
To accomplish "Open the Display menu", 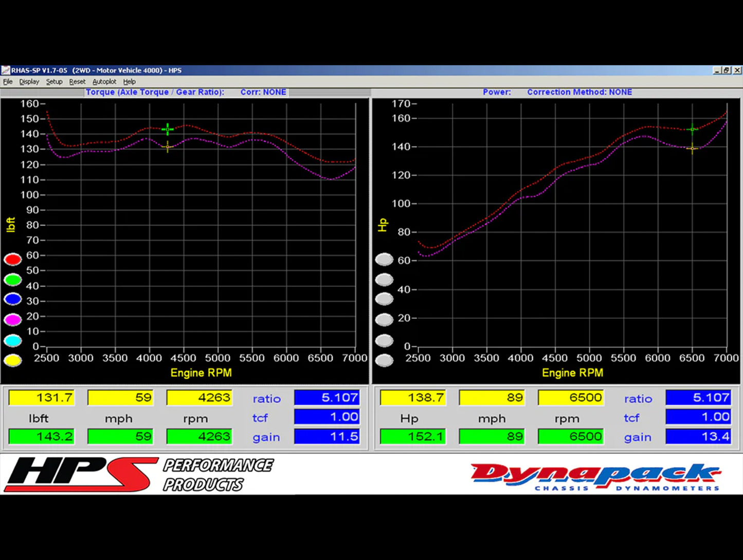I will pos(29,82).
